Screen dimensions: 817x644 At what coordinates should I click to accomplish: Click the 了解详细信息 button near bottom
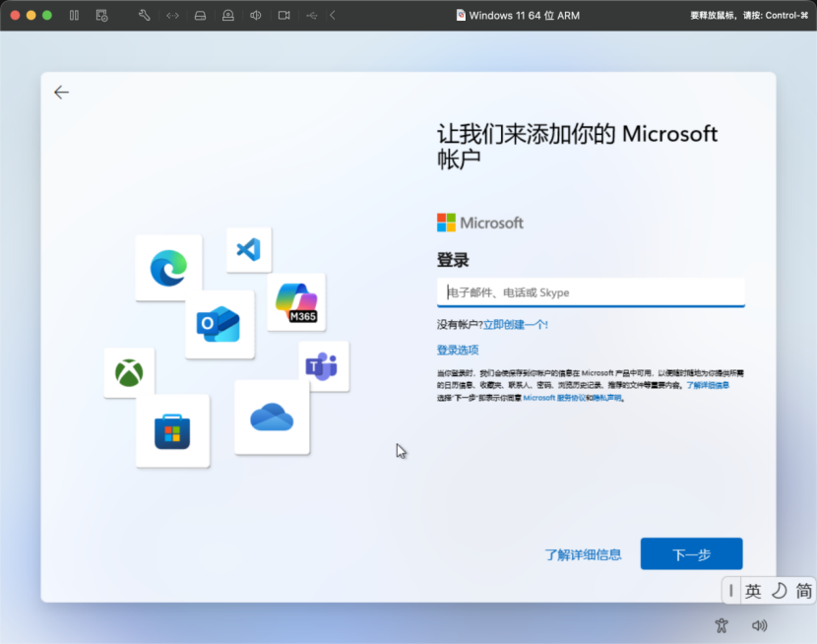click(x=583, y=554)
